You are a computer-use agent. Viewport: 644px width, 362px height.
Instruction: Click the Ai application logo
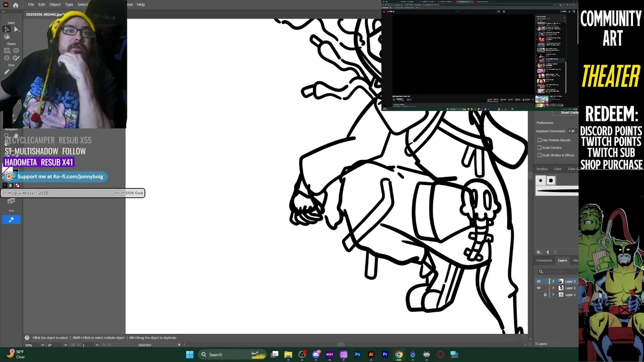tap(6, 5)
